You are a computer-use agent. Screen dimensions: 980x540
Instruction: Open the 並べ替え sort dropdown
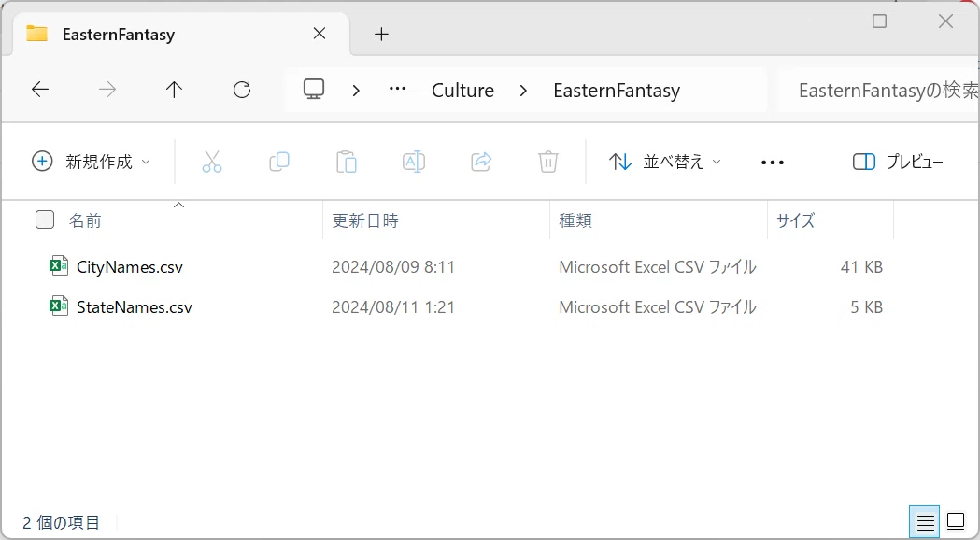[x=665, y=162]
